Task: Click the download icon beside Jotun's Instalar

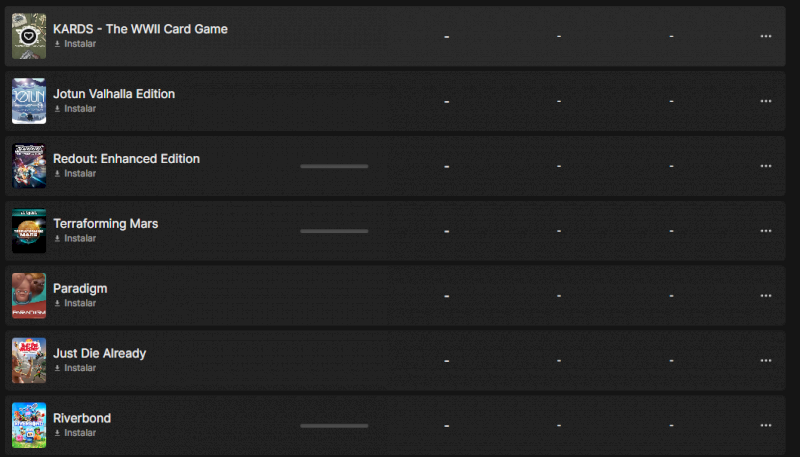Action: 57,109
